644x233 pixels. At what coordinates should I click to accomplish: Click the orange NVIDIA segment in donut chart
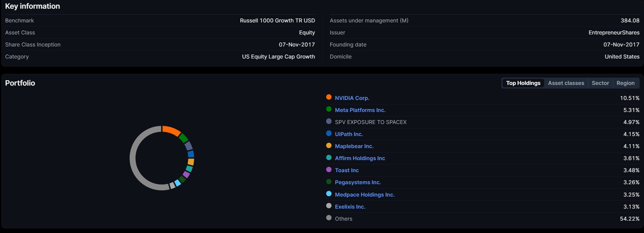[x=172, y=130]
